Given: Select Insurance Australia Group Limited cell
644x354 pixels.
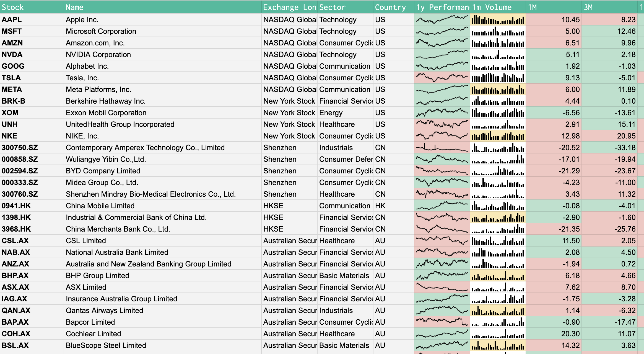Looking at the screenshot, I should pyautogui.click(x=163, y=299).
